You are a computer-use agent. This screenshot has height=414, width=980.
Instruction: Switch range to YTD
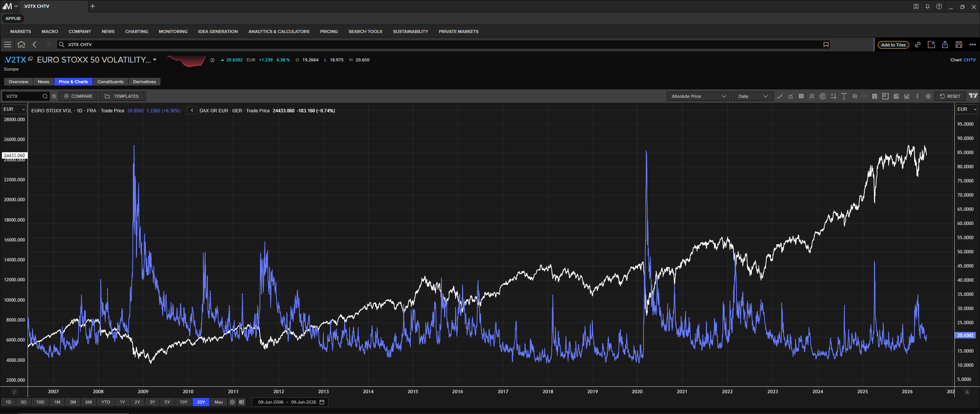point(105,402)
